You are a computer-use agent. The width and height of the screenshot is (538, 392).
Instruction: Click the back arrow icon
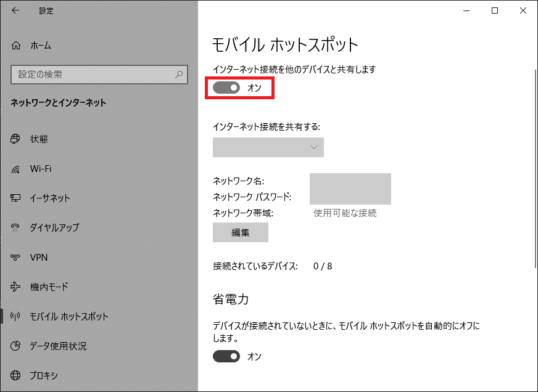[x=15, y=10]
